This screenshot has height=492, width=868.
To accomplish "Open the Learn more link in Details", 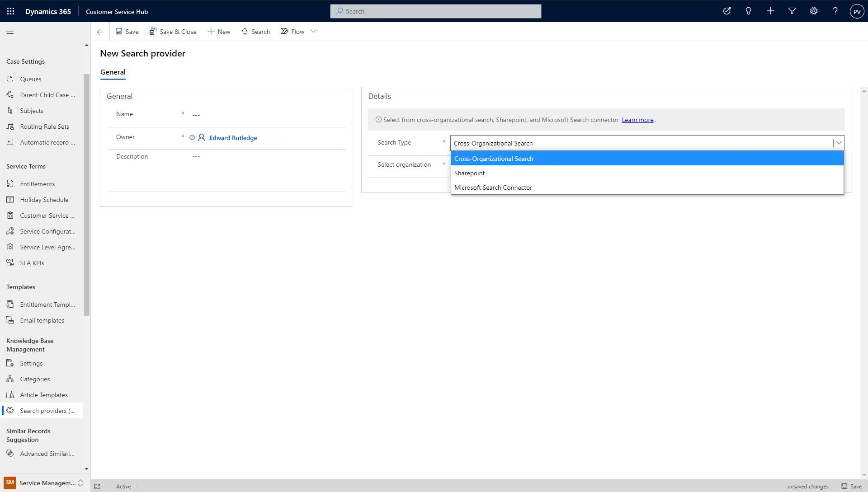I will pos(637,120).
